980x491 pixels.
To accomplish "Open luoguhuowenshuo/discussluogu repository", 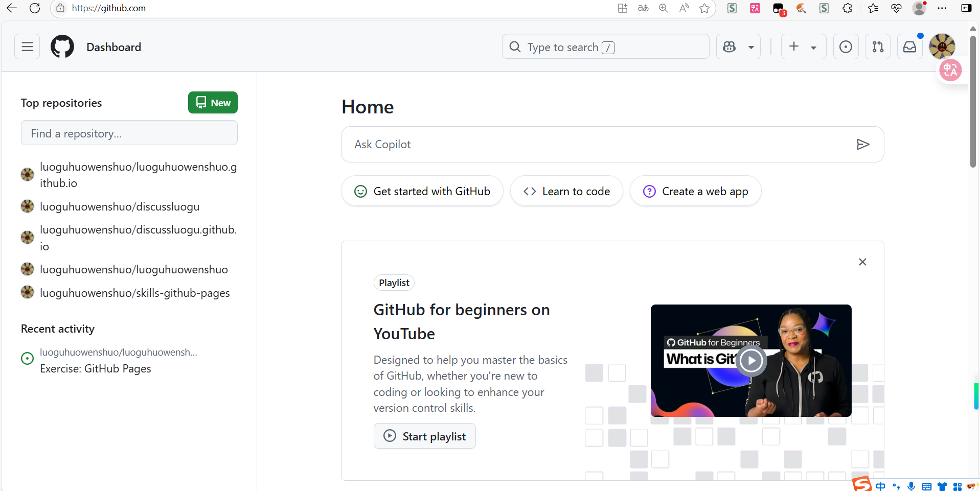I will coord(120,206).
